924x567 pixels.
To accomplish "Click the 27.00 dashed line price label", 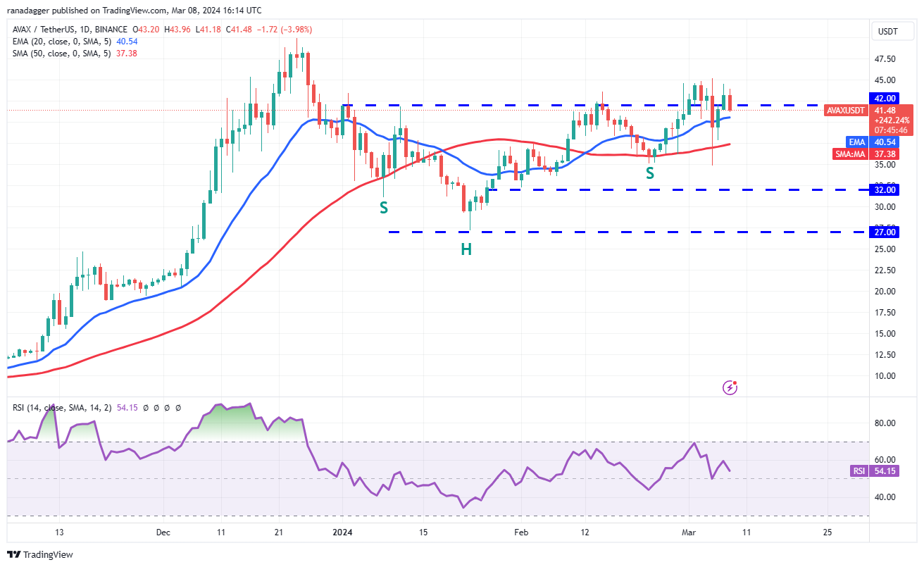I will point(885,232).
